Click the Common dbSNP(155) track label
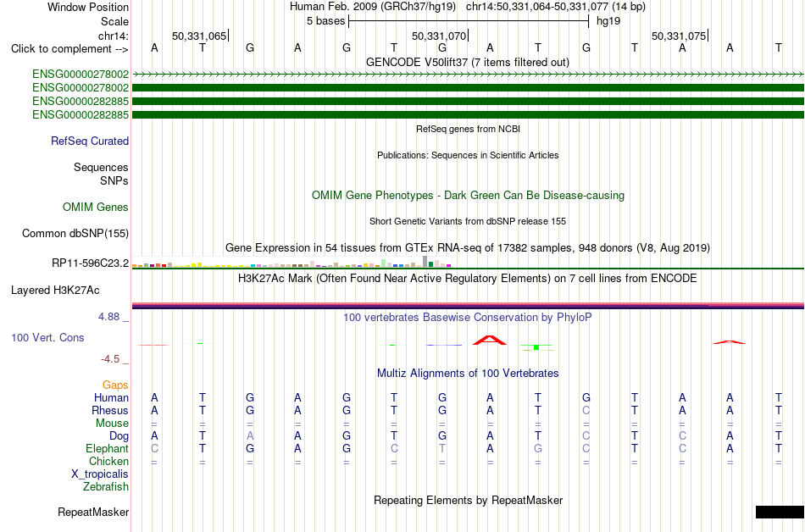 (x=75, y=234)
